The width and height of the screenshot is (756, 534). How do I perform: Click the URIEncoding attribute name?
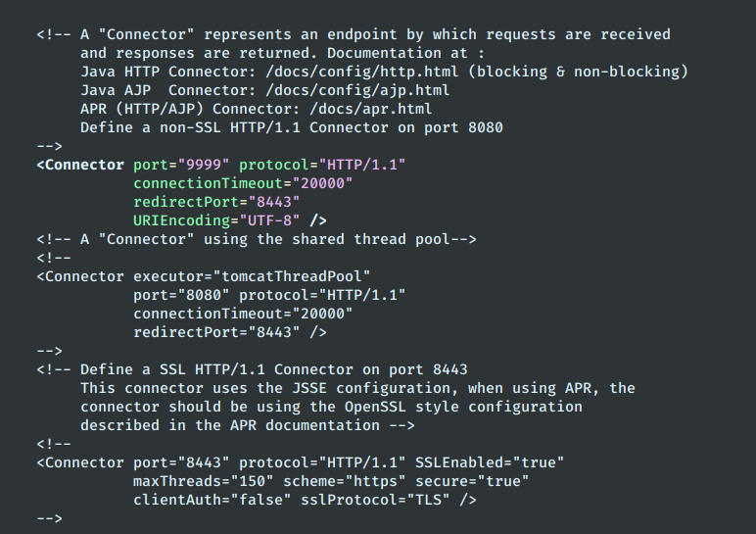coord(182,220)
